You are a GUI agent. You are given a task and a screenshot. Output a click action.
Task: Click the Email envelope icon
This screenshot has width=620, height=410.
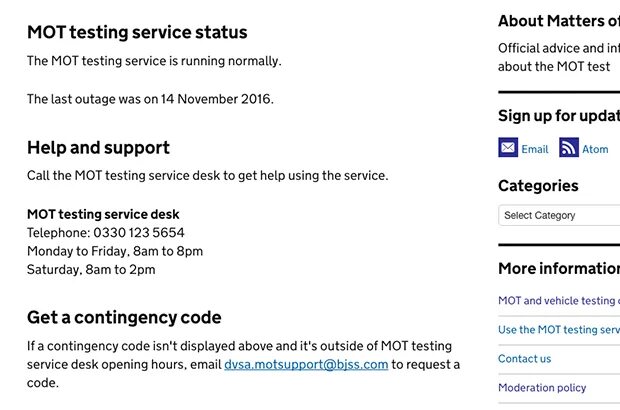pyautogui.click(x=508, y=148)
